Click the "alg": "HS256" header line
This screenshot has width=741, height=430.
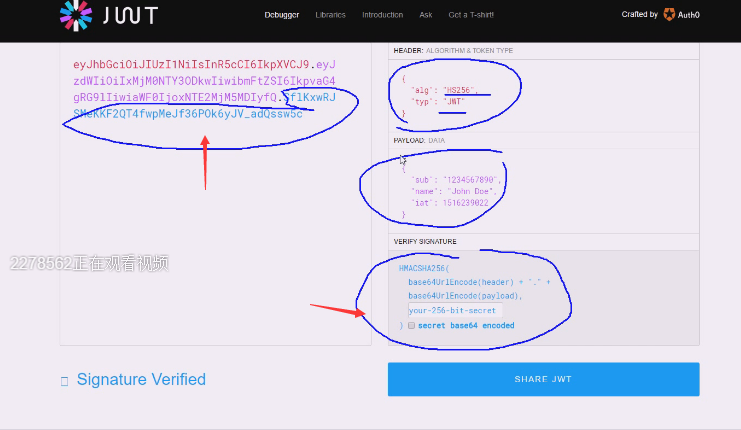pos(445,90)
